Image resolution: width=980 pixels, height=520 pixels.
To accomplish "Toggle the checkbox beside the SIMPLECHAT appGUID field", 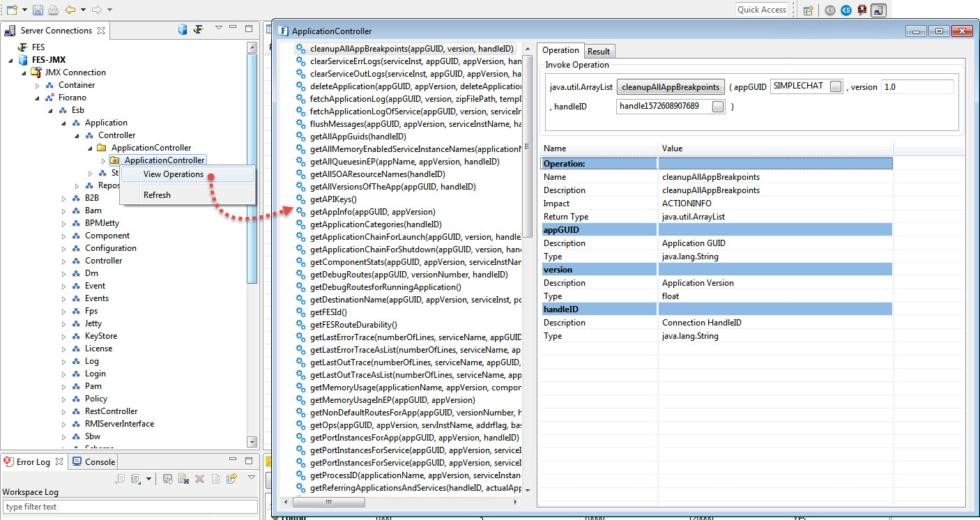I will (835, 87).
